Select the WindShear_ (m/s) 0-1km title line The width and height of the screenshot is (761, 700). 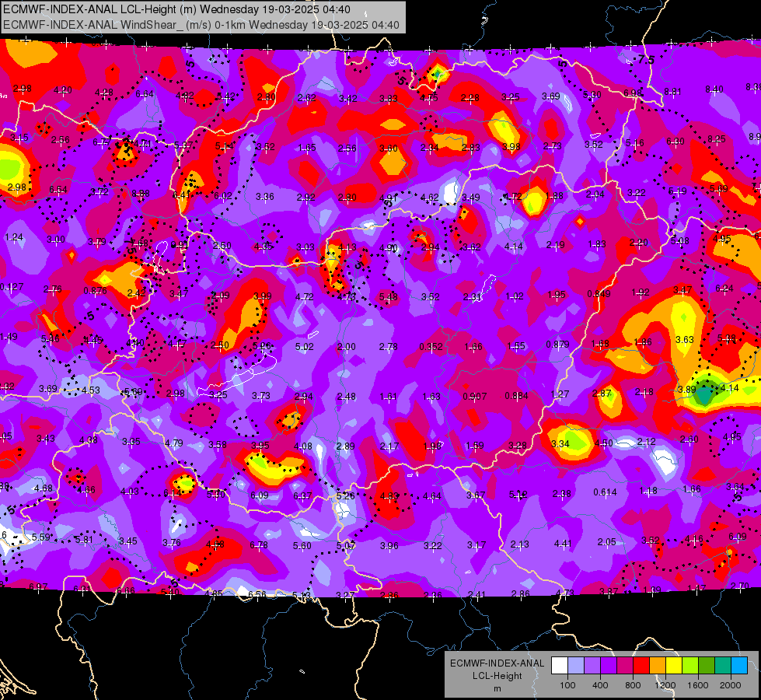coord(201,25)
